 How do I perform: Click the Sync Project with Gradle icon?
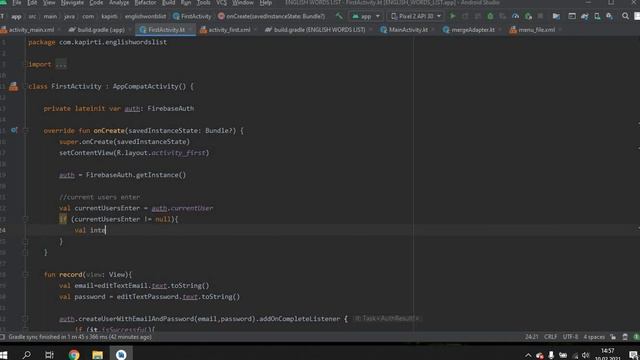(584, 16)
